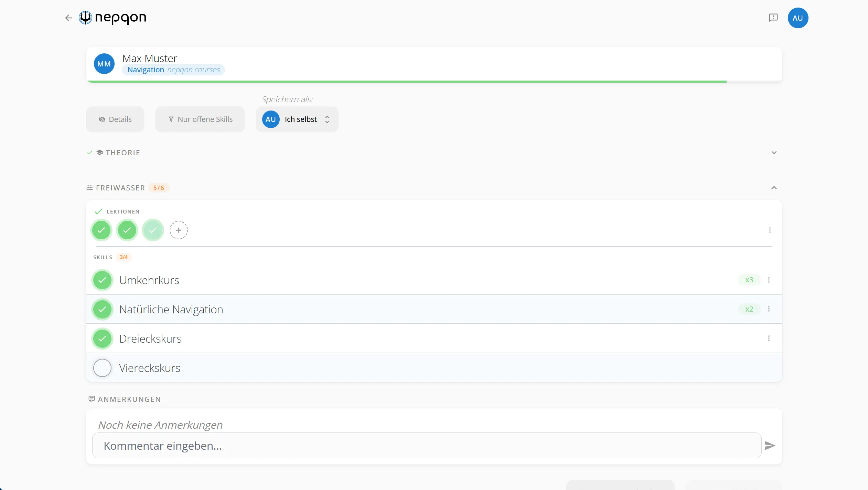Toggle the second lesson checkmark
868x490 pixels.
coord(127,230)
